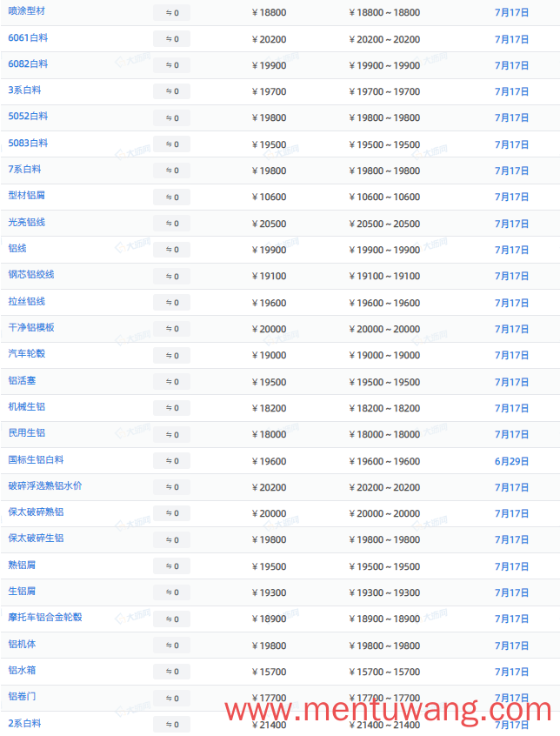Select the 5083白料 row link
This screenshot has height=736, width=560.
point(28,144)
